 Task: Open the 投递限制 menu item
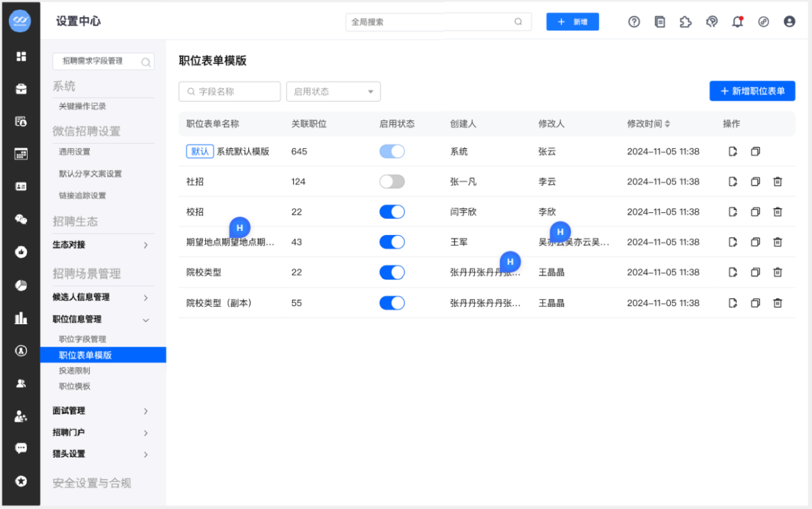[74, 370]
